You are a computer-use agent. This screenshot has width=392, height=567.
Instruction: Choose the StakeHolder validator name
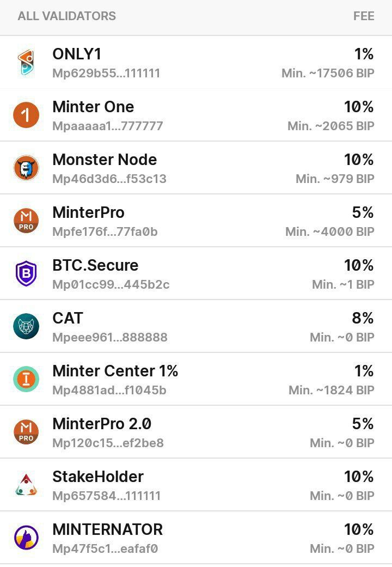point(98,477)
